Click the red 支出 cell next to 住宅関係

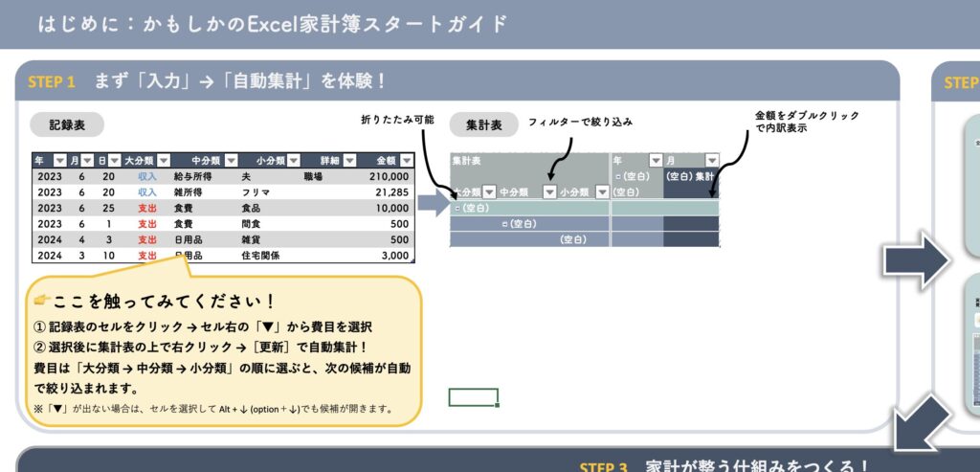[x=146, y=256]
